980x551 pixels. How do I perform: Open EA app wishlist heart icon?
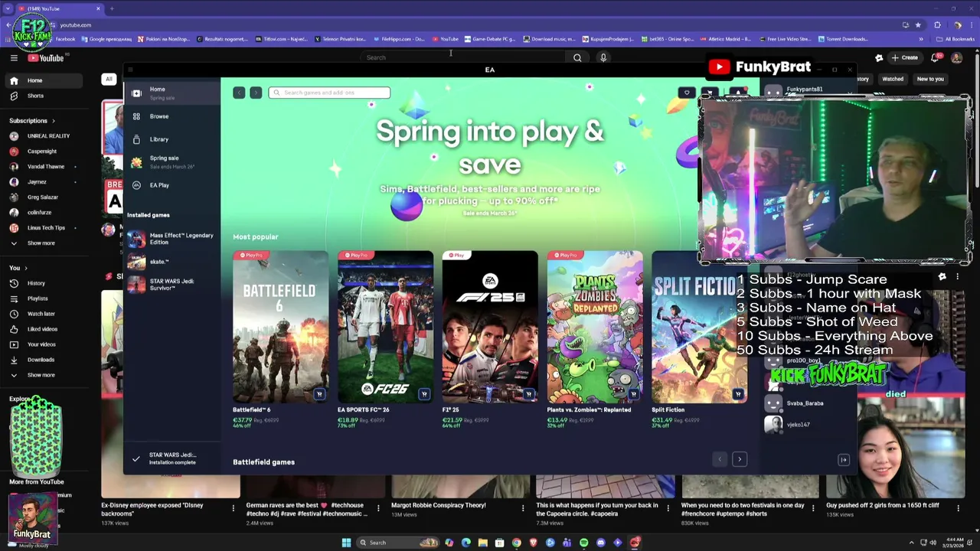[x=687, y=93]
